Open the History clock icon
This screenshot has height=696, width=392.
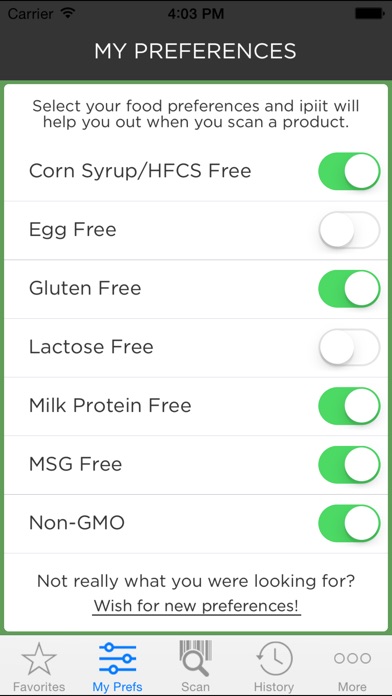pyautogui.click(x=274, y=658)
